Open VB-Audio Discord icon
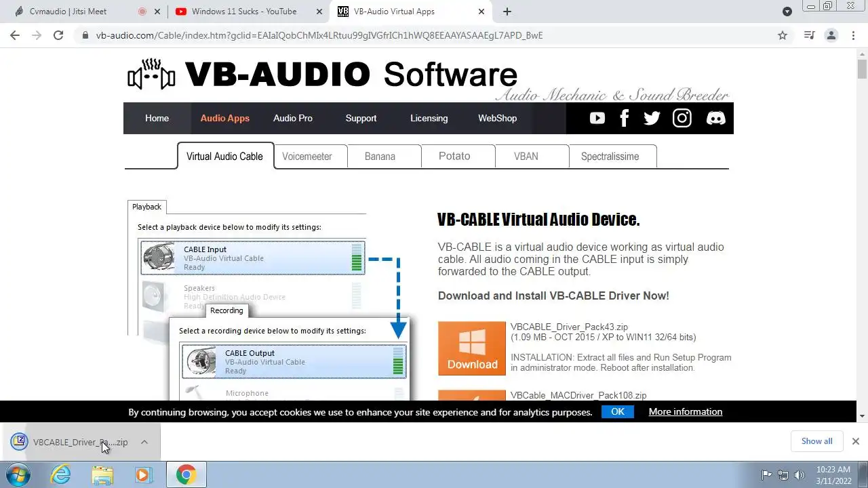 pyautogui.click(x=715, y=118)
